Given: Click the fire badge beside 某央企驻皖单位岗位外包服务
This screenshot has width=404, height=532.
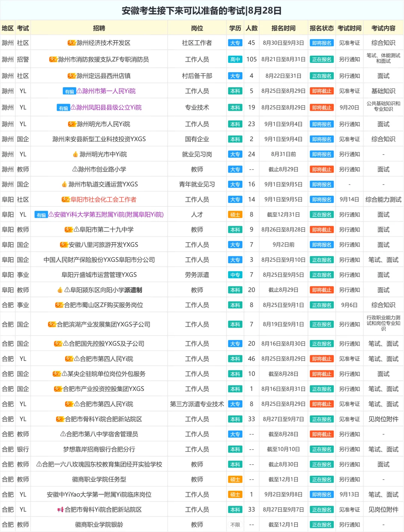Looking at the screenshot, I should 56,374.
